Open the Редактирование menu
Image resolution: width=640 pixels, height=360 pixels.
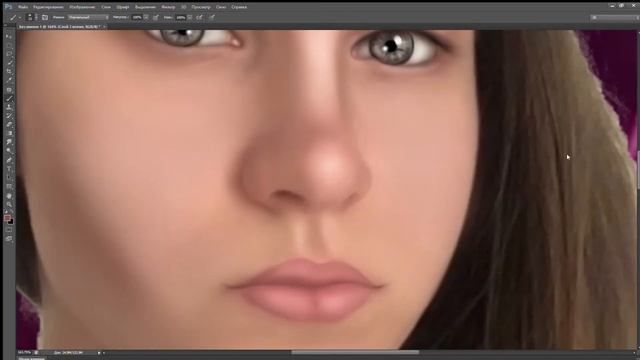pyautogui.click(x=48, y=7)
